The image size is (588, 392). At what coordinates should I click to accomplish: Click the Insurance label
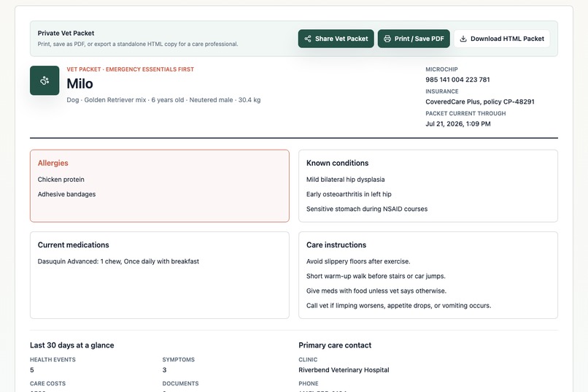tap(442, 91)
